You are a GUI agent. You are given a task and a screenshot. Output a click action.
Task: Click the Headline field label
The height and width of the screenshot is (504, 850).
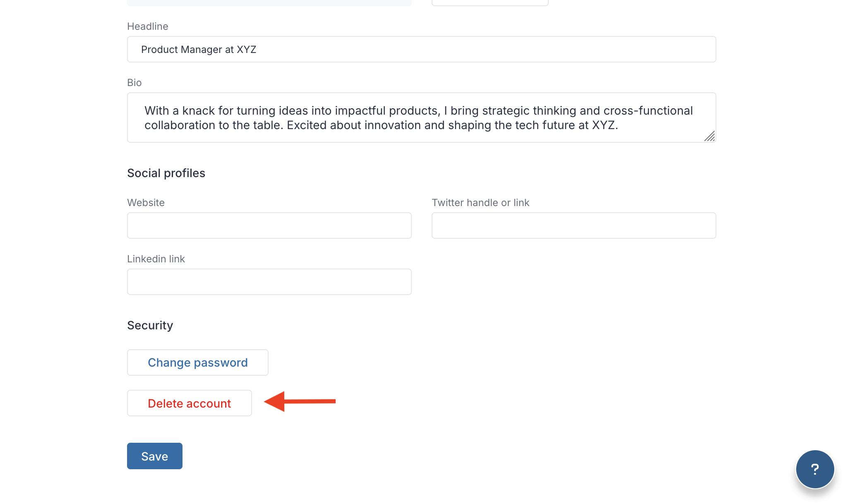[148, 26]
